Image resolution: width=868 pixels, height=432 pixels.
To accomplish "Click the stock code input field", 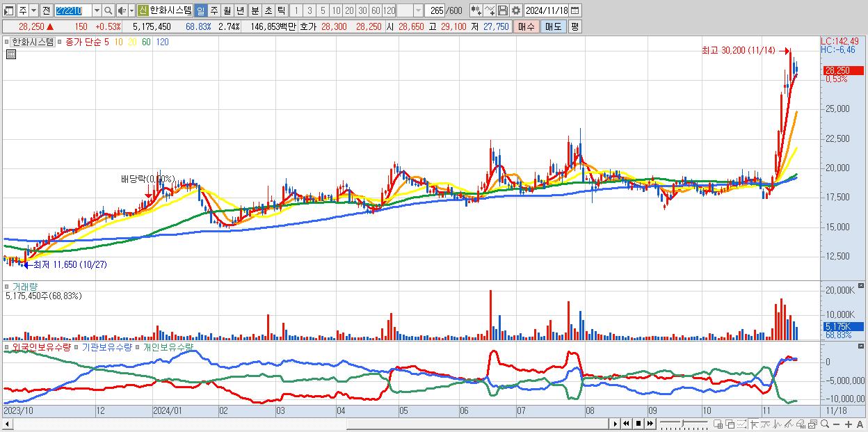I will pos(72,10).
